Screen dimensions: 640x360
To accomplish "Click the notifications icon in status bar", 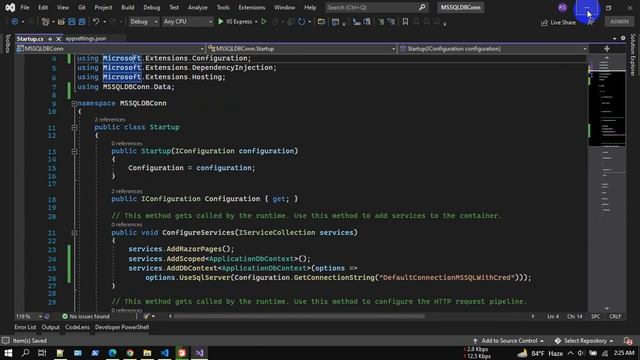I will coord(628,341).
